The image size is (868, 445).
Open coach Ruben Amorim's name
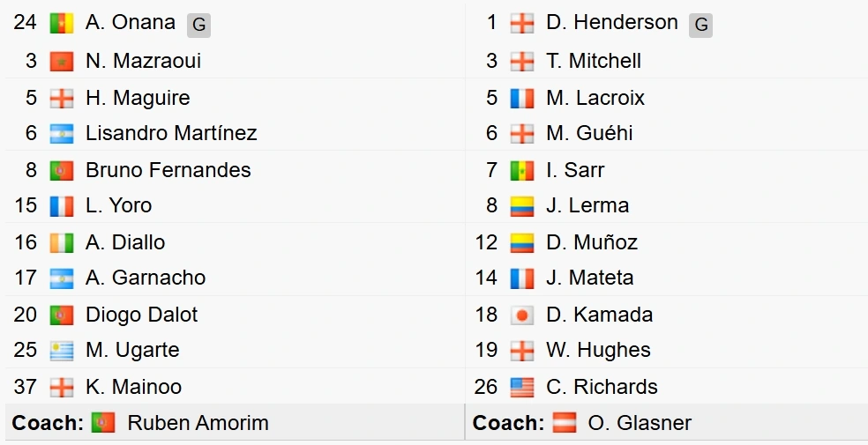pyautogui.click(x=198, y=424)
